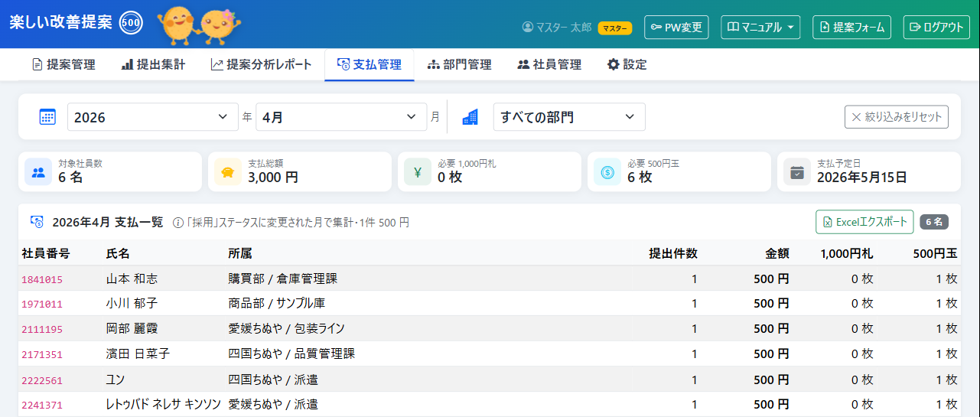The height and width of the screenshot is (417, 980).
Task: Expand the マニュアル dropdown menu
Action: 760,27
